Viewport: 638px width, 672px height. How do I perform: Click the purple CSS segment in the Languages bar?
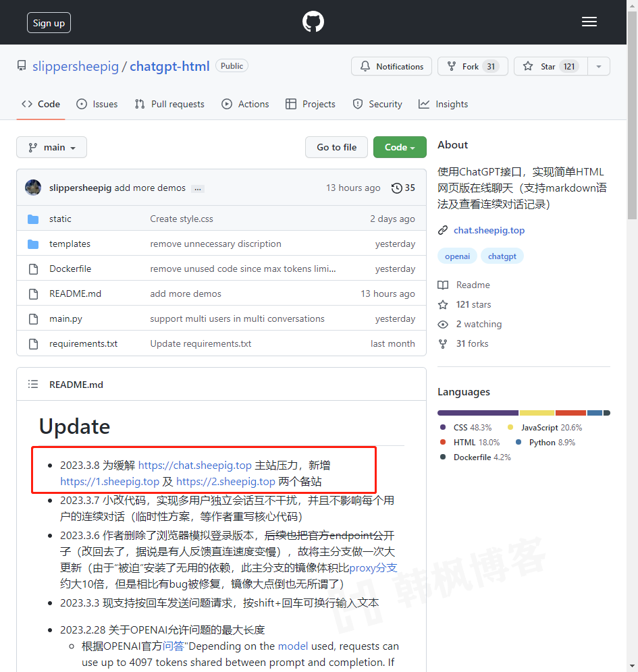pos(477,412)
